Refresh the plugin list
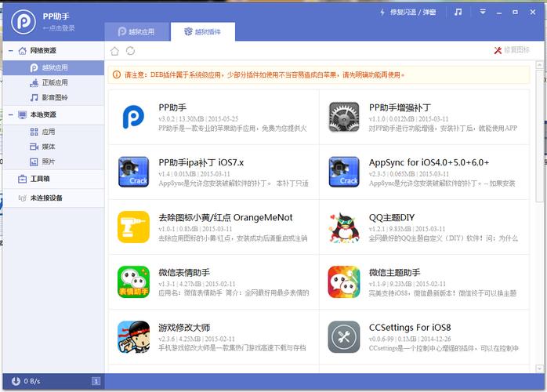The width and height of the screenshot is (547, 392). 130,51
